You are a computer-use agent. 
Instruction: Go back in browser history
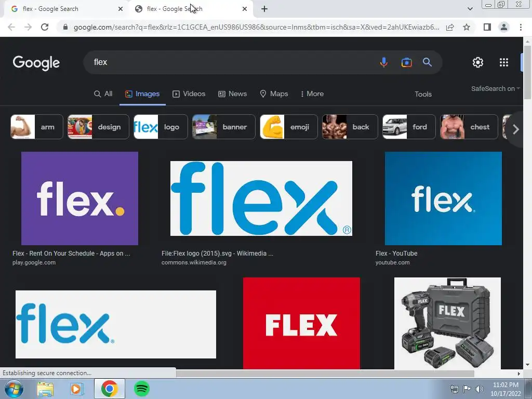11,27
